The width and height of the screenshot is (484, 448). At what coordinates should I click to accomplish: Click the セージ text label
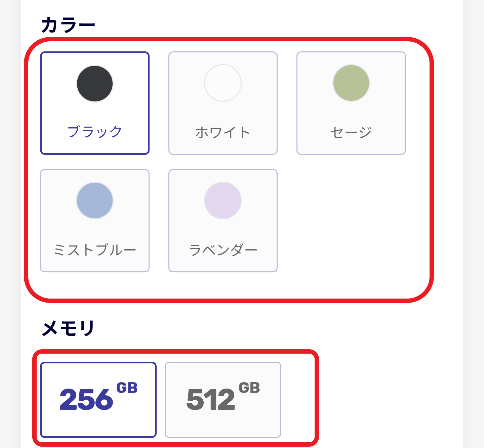tap(351, 131)
